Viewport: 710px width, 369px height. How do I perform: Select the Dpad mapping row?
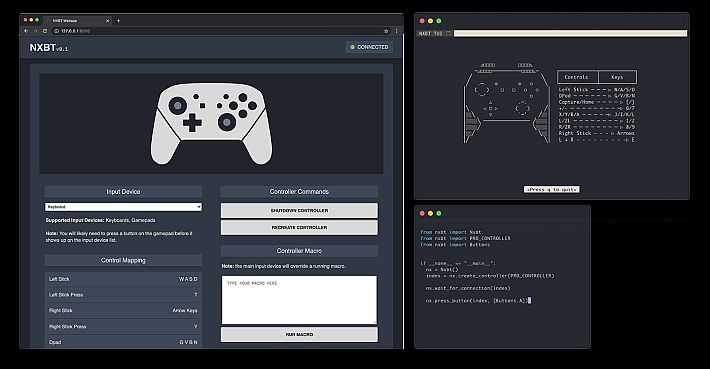[123, 342]
